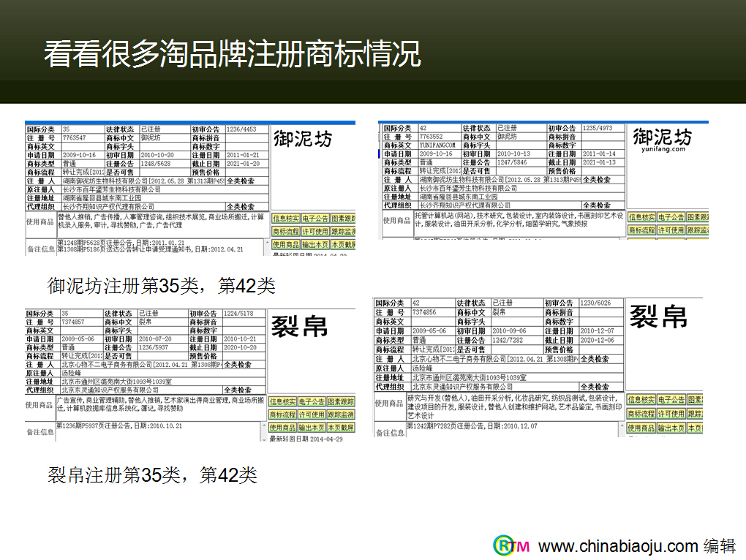The image size is (746, 560).
Task: Click the www.chinabiaoju.com footer link
Action: click(x=618, y=546)
